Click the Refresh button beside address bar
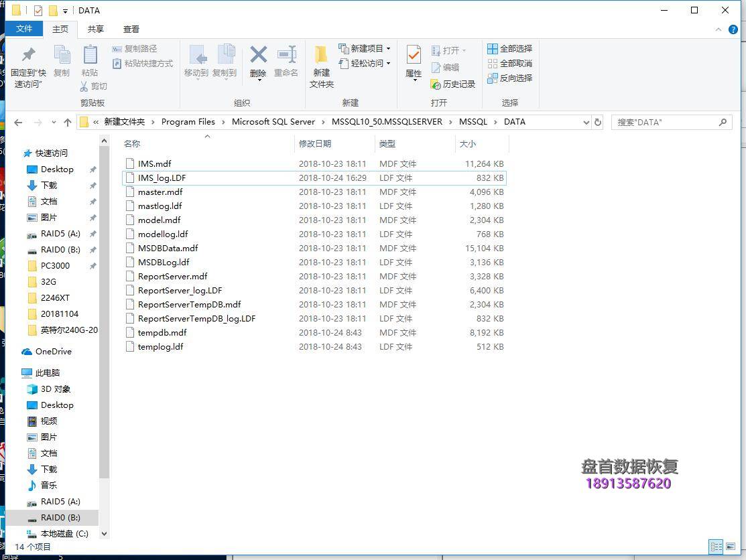The image size is (746, 560). pos(598,122)
